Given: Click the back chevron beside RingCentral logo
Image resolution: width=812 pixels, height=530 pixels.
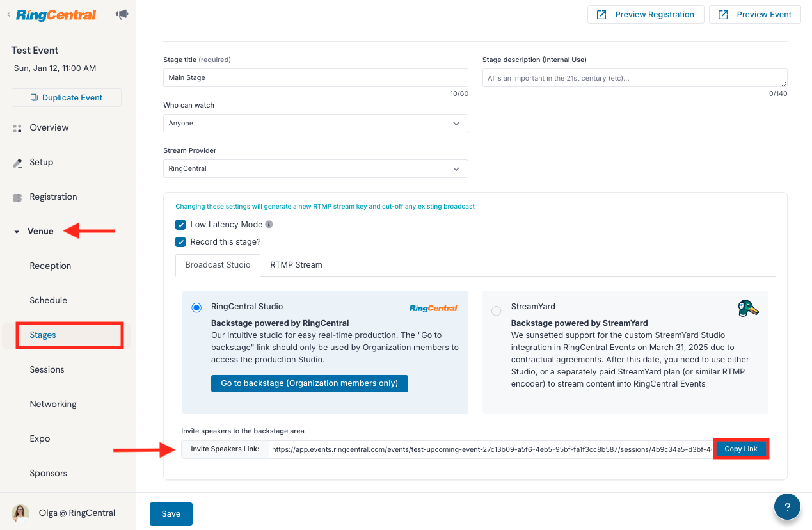Looking at the screenshot, I should (8, 14).
